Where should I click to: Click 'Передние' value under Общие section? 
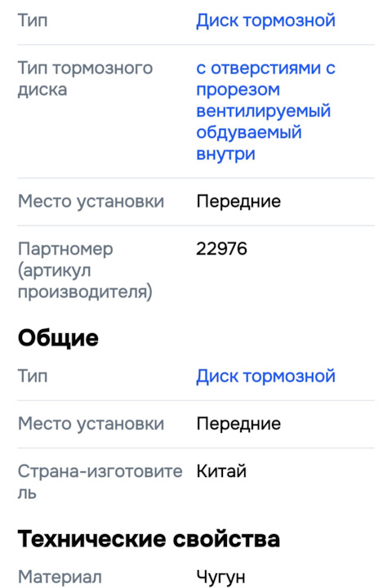[238, 424]
